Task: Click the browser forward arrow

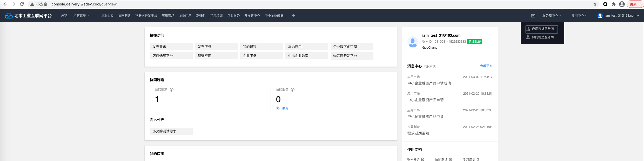Action: click(14, 4)
